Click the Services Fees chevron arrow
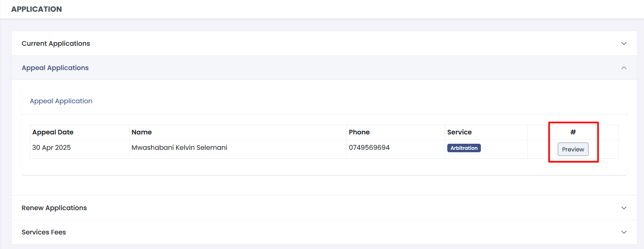 [x=624, y=232]
